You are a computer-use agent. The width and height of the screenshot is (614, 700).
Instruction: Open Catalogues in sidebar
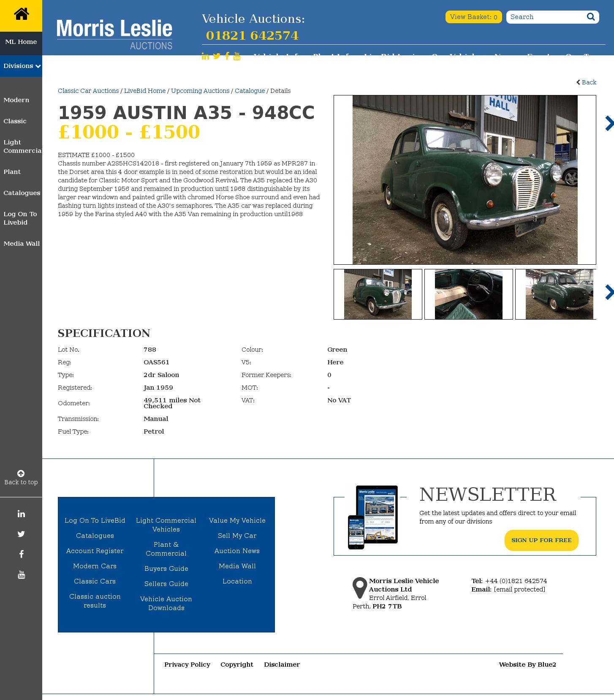[22, 193]
